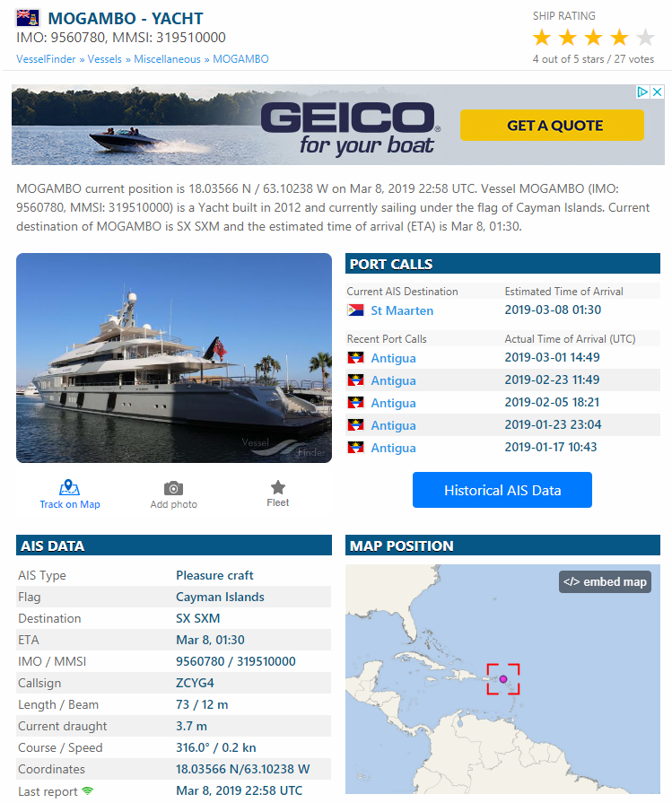Click the embed map button
The width and height of the screenshot is (672, 803).
pyautogui.click(x=605, y=581)
